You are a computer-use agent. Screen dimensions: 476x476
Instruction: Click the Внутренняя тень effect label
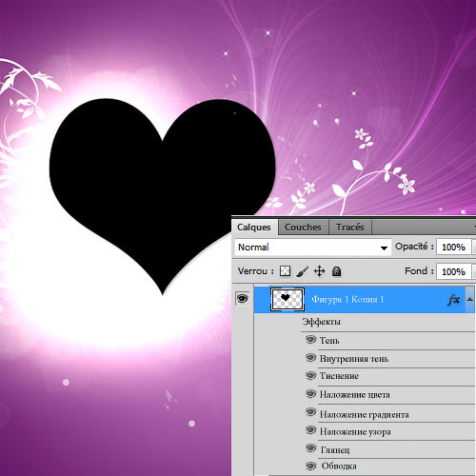click(x=354, y=359)
